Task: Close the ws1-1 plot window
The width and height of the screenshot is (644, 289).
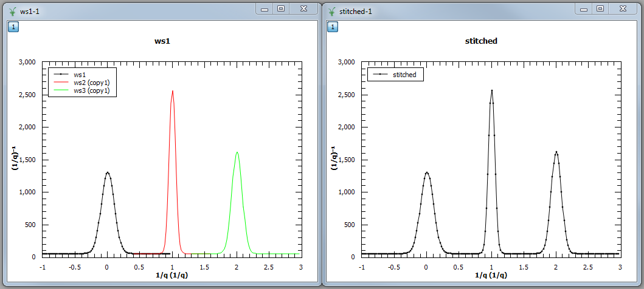Action: pyautogui.click(x=303, y=9)
